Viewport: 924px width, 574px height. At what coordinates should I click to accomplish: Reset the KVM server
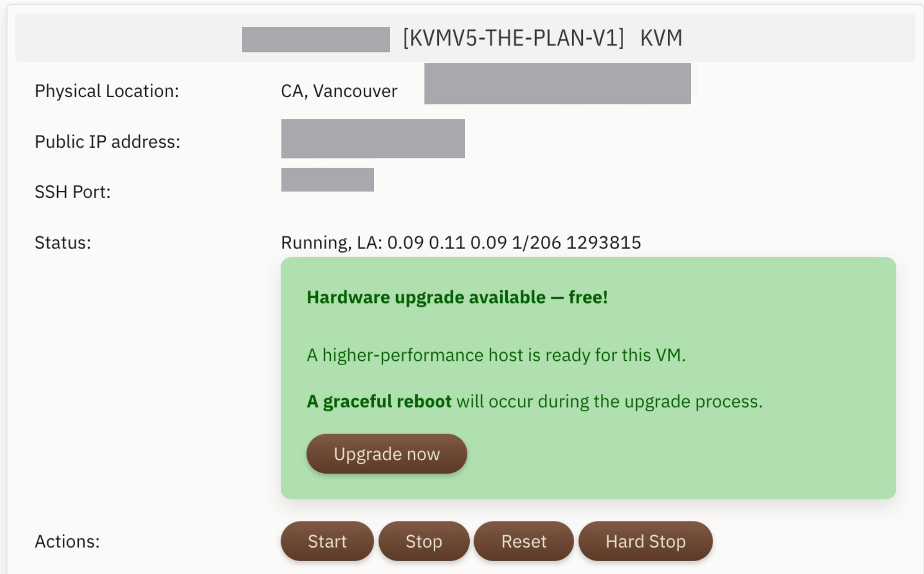524,541
